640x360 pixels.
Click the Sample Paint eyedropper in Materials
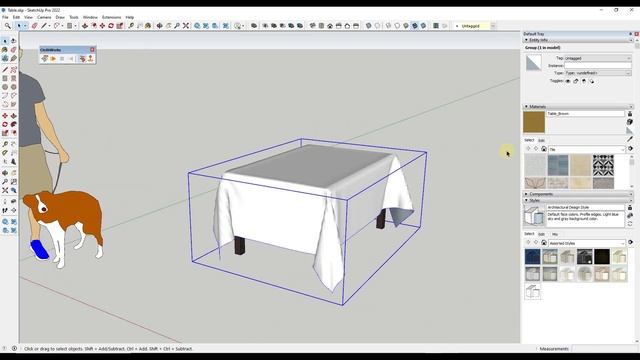pyautogui.click(x=630, y=139)
